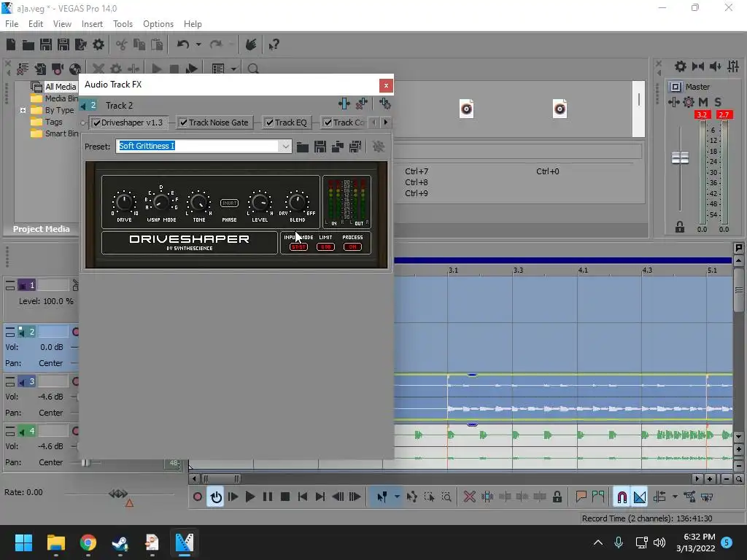This screenshot has width=747, height=560.
Task: Show hidden system tray icons chevron
Action: [x=598, y=542]
